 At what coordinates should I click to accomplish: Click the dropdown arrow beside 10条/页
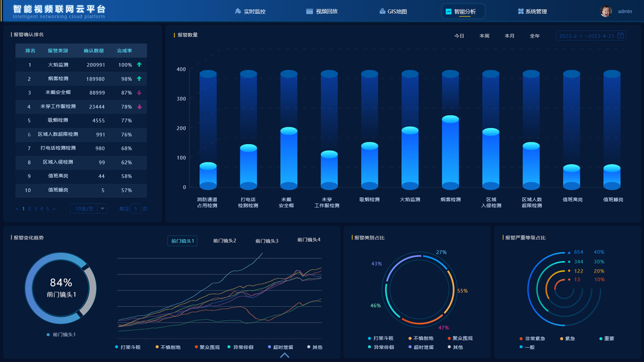[102, 209]
